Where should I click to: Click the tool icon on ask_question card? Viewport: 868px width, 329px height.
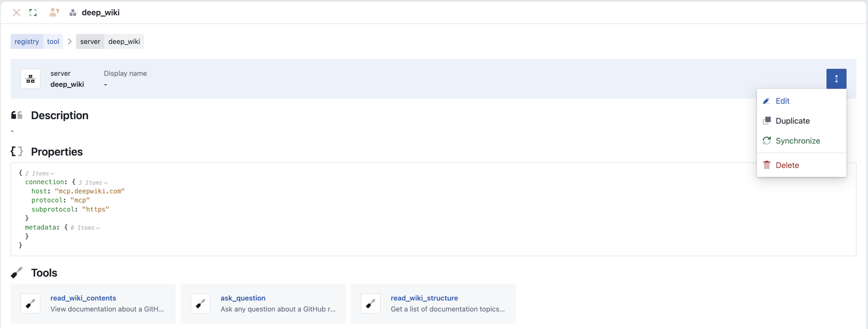pyautogui.click(x=201, y=304)
